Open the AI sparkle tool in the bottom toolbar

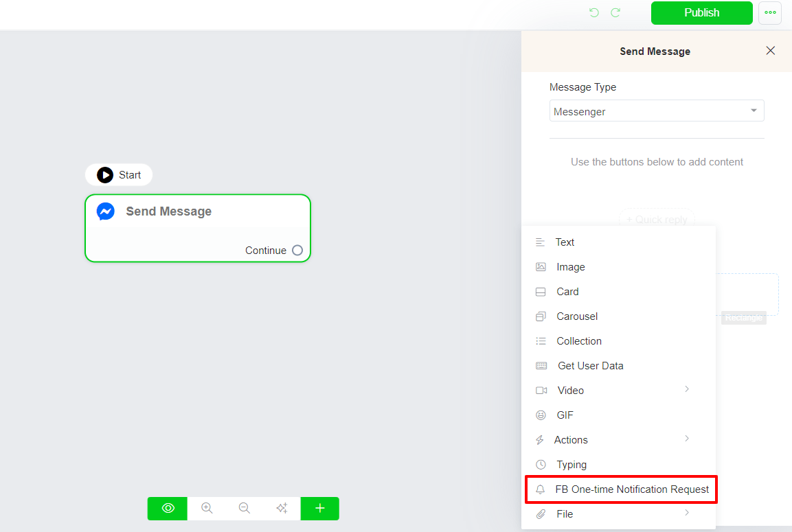(282, 508)
